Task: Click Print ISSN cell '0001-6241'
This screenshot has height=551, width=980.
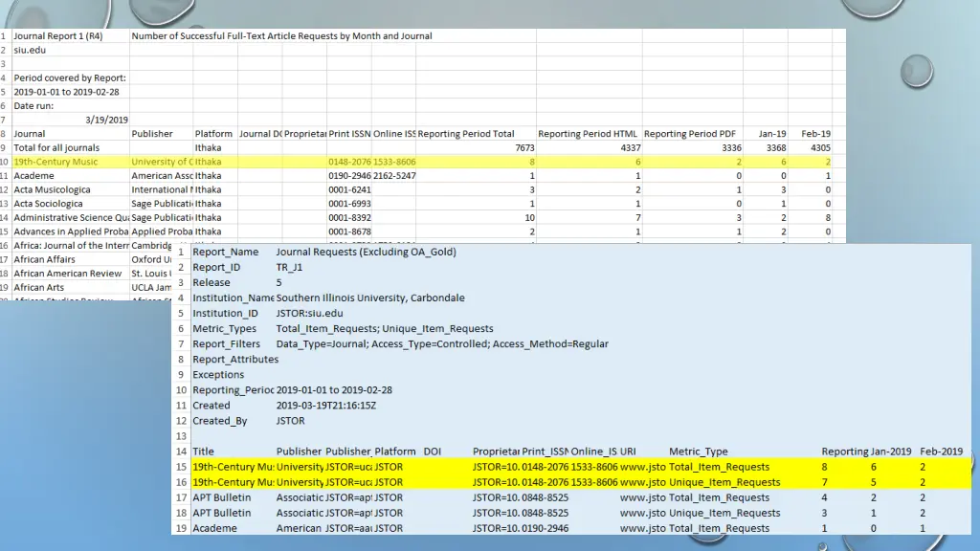Action: coord(349,190)
